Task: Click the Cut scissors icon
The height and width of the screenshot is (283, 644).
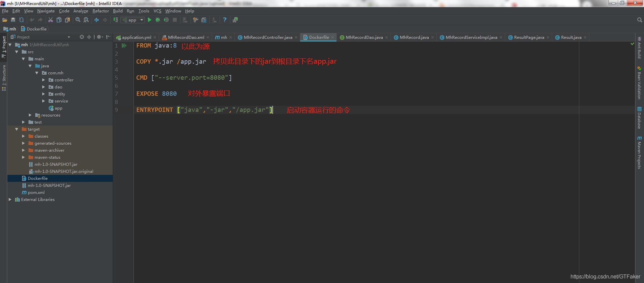Action: point(51,20)
